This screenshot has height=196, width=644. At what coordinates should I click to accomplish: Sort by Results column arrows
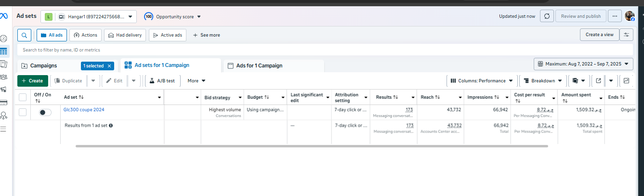[395, 97]
